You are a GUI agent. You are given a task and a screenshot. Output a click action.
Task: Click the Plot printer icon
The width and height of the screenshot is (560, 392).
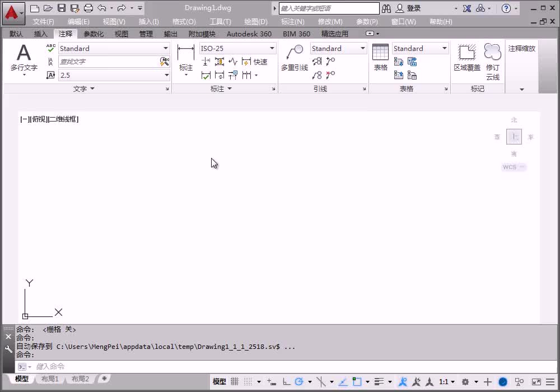(88, 8)
